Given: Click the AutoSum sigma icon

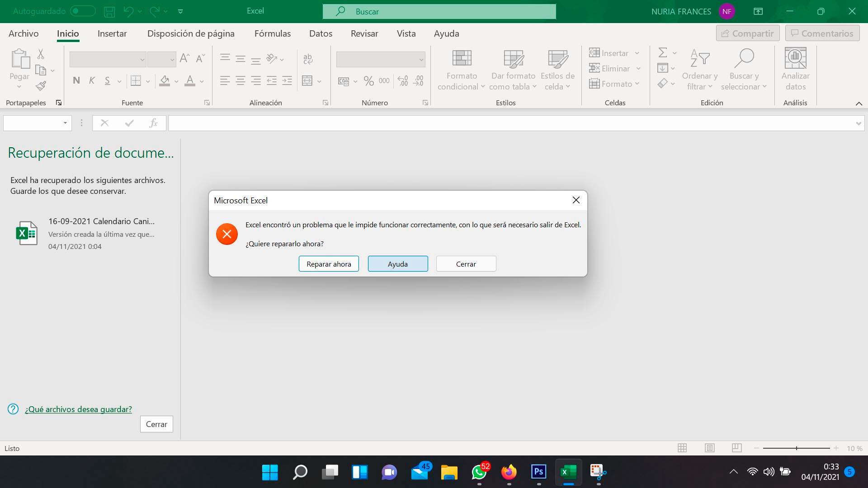Looking at the screenshot, I should click(663, 53).
